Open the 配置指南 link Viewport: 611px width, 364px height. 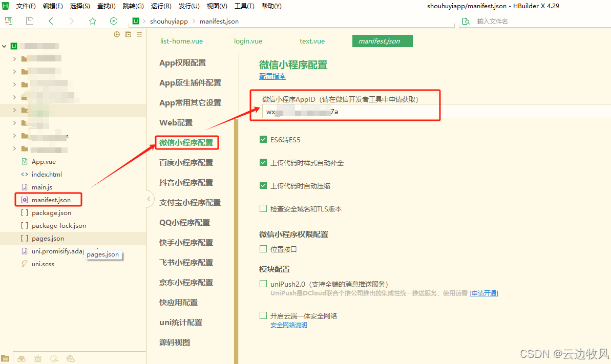pos(272,76)
